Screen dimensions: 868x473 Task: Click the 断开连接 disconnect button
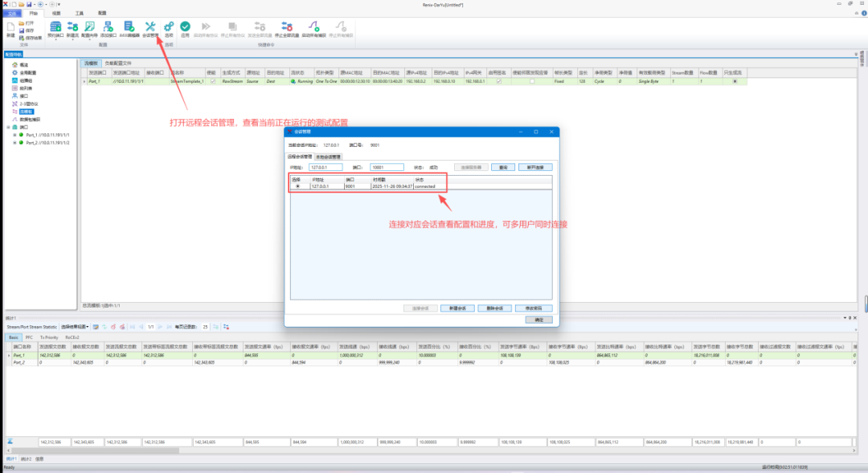(x=534, y=167)
